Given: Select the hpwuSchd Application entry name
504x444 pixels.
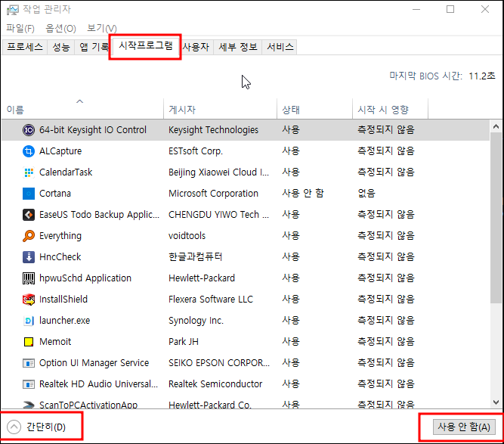Looking at the screenshot, I should pos(85,278).
